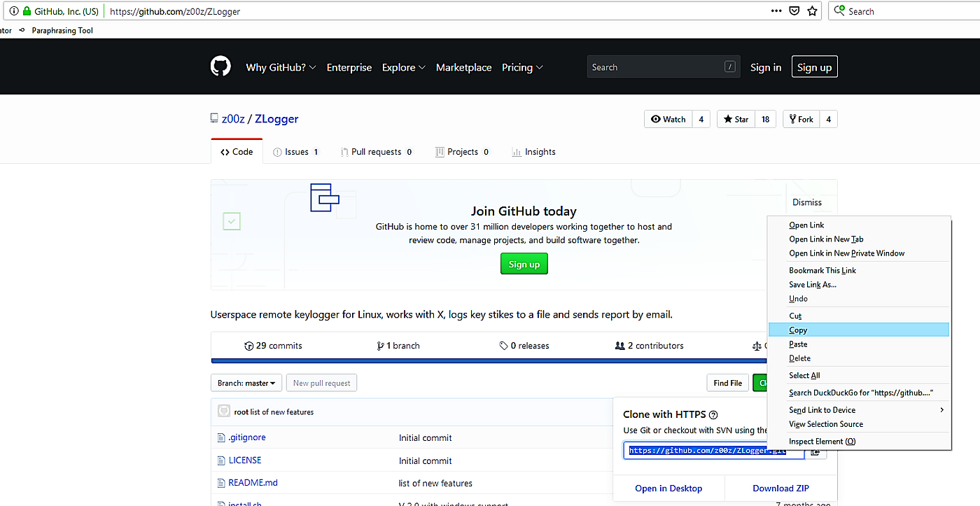Click the New pull request button
The width and height of the screenshot is (980, 506).
click(322, 383)
